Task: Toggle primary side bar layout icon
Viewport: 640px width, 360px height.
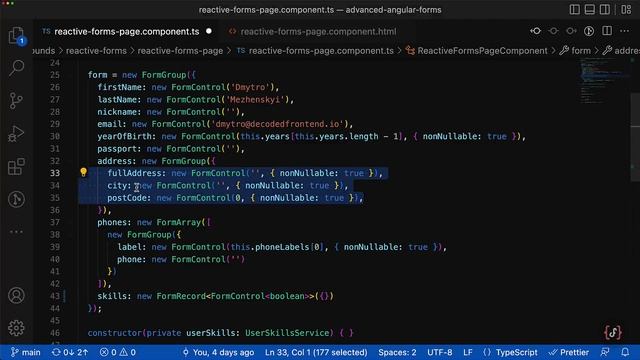Action: click(x=574, y=9)
